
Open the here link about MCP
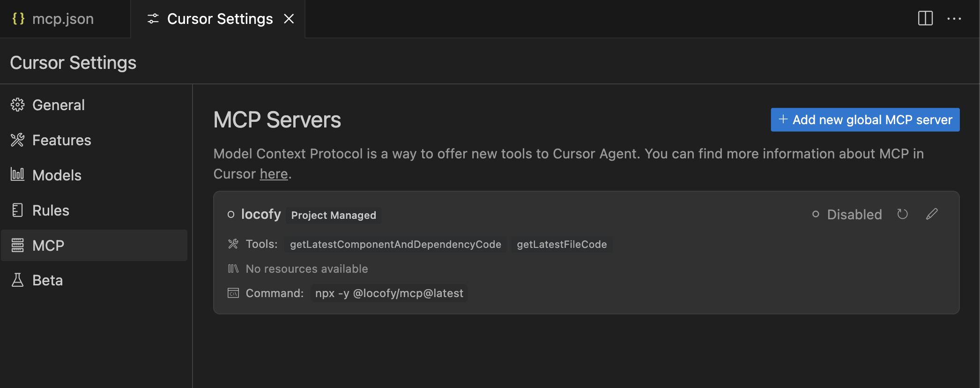274,173
